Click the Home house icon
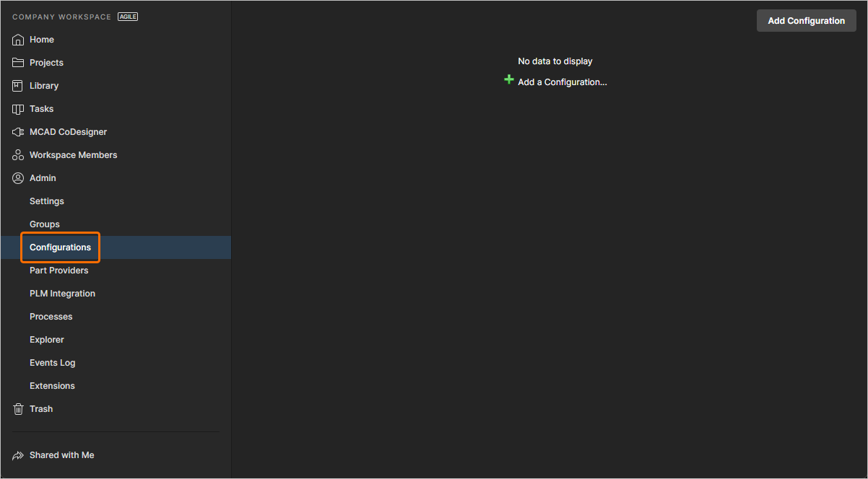This screenshot has width=868, height=479. click(18, 40)
